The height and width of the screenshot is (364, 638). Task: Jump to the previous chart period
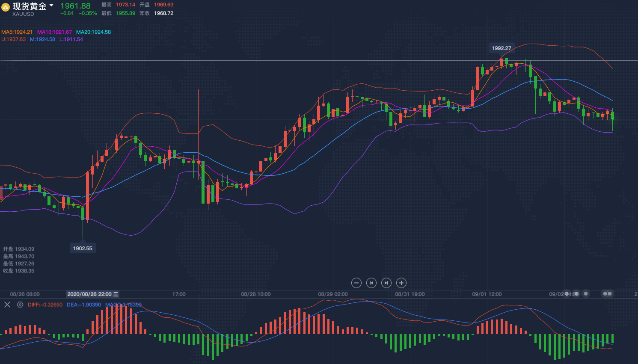tap(371, 283)
